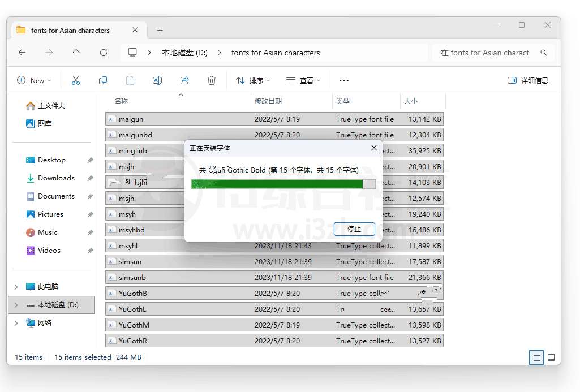
Task: Click the Copy icon in toolbar
Action: (103, 80)
